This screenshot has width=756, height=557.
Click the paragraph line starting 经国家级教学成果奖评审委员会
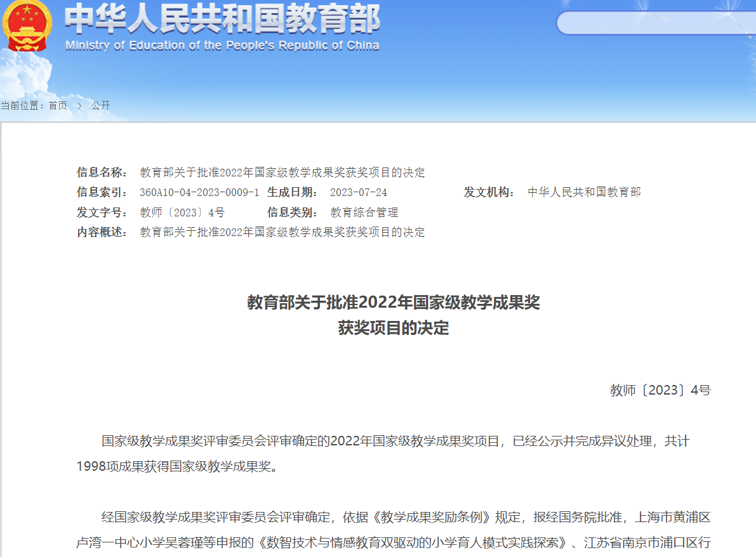(406, 518)
